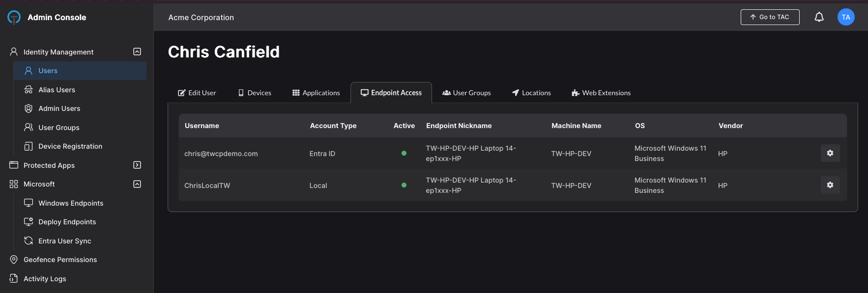Click the gear icon for chris@twcpdemo.com
The image size is (868, 293).
coord(830,153)
